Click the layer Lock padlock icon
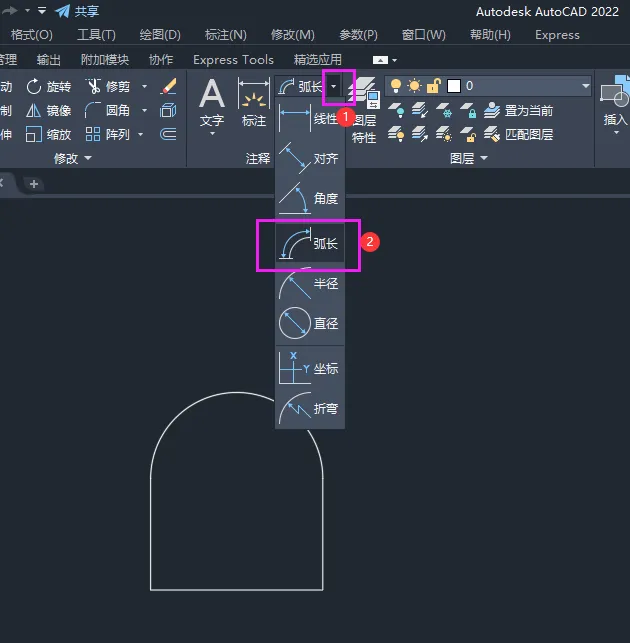The image size is (630, 643). point(468,110)
